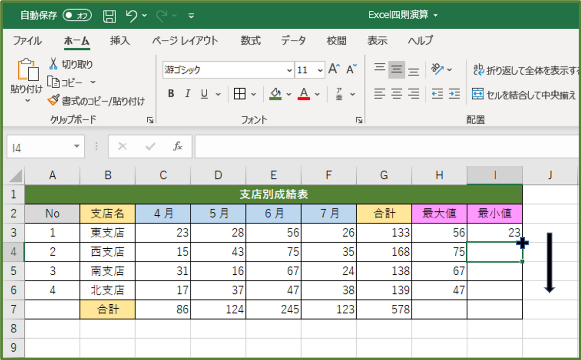The width and height of the screenshot is (581, 360).
Task: Select the row 5 header
Action: (x=14, y=271)
